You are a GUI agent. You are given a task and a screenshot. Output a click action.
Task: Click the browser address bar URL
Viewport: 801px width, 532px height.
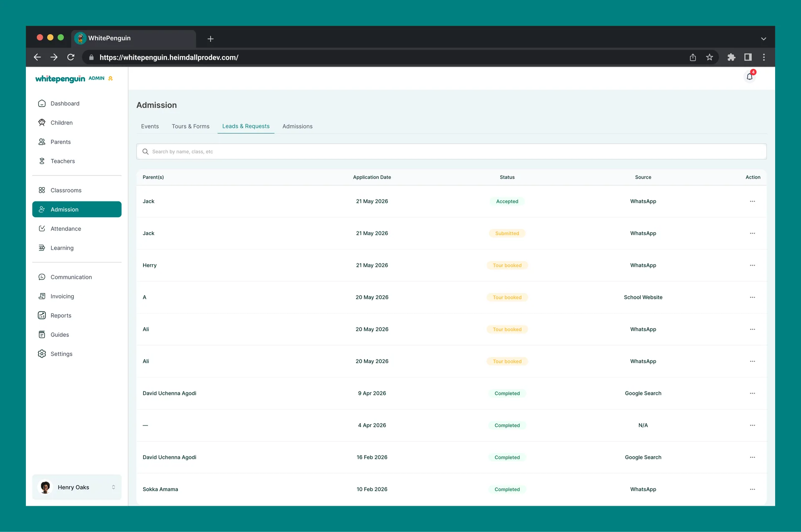click(x=169, y=58)
